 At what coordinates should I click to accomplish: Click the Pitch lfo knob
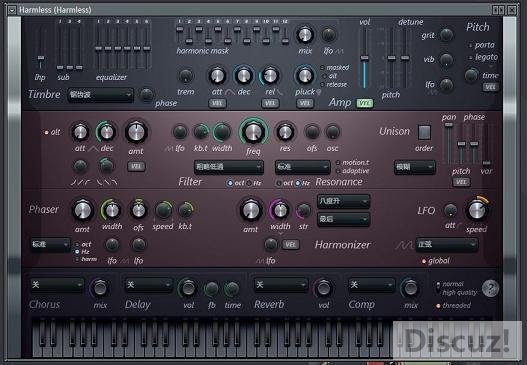[x=446, y=85]
